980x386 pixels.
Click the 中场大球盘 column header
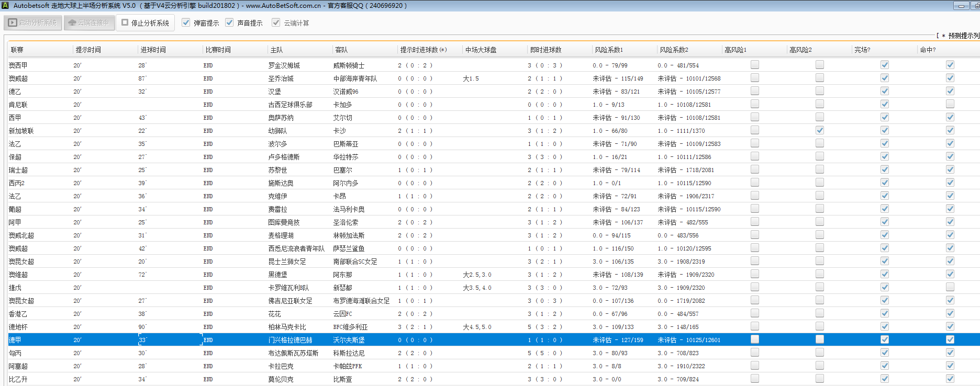coord(481,50)
